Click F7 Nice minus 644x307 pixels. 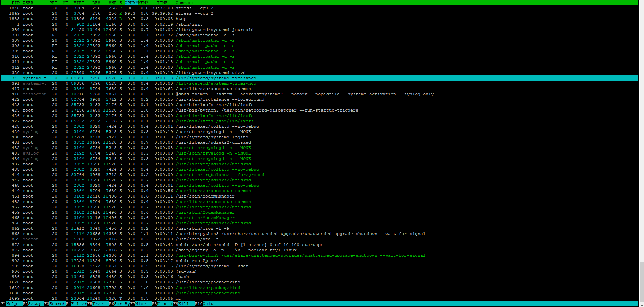[x=141, y=304]
